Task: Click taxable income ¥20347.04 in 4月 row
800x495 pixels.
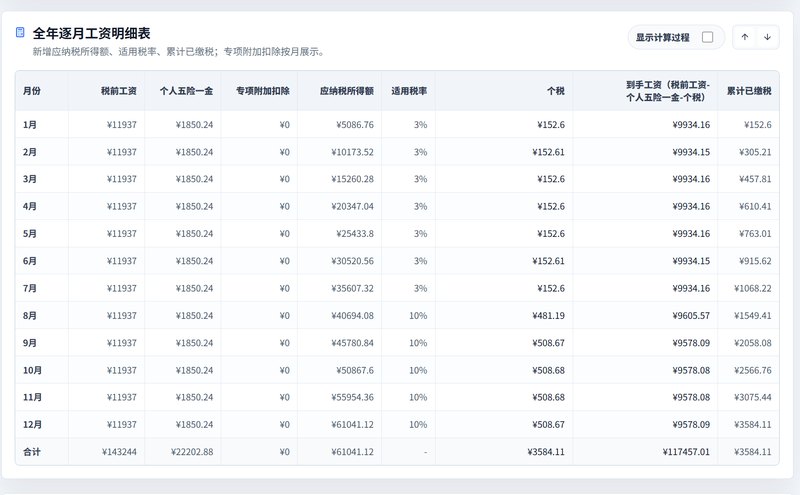Action: point(352,207)
